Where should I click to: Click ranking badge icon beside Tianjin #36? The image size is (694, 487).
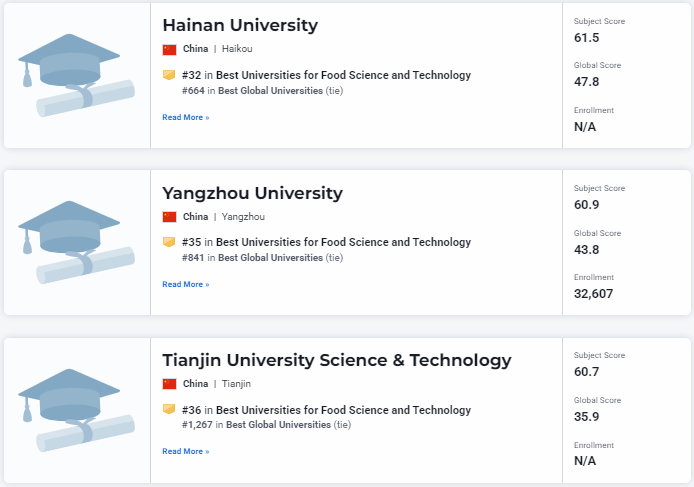pyautogui.click(x=169, y=410)
